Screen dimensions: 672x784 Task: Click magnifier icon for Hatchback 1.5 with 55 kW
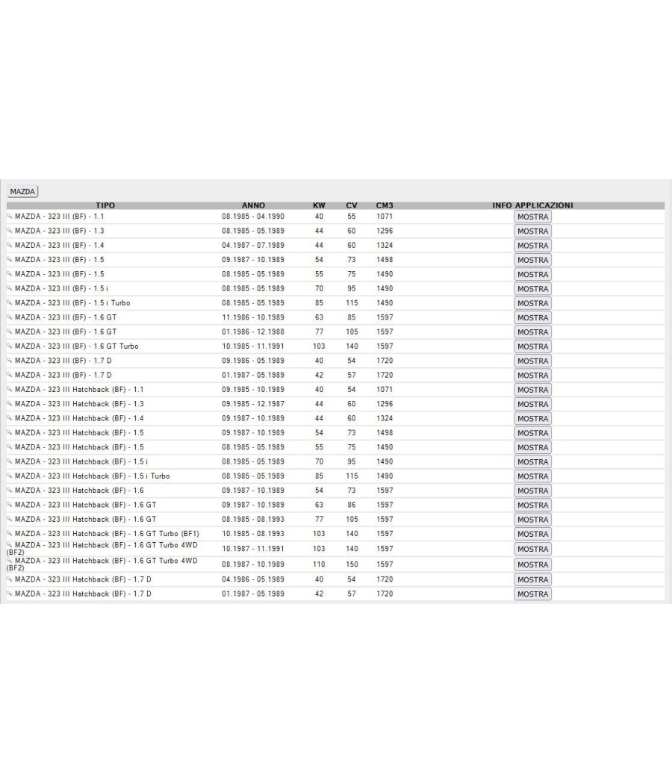[9, 447]
